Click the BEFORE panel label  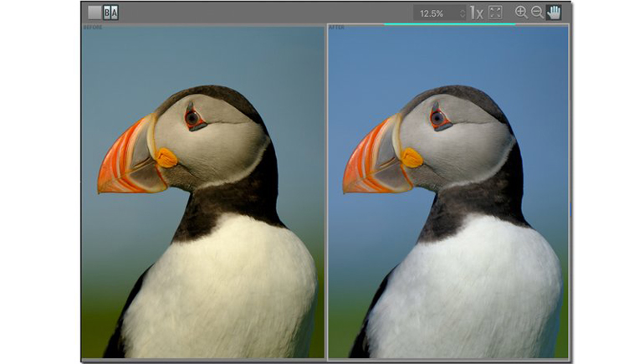tap(92, 28)
